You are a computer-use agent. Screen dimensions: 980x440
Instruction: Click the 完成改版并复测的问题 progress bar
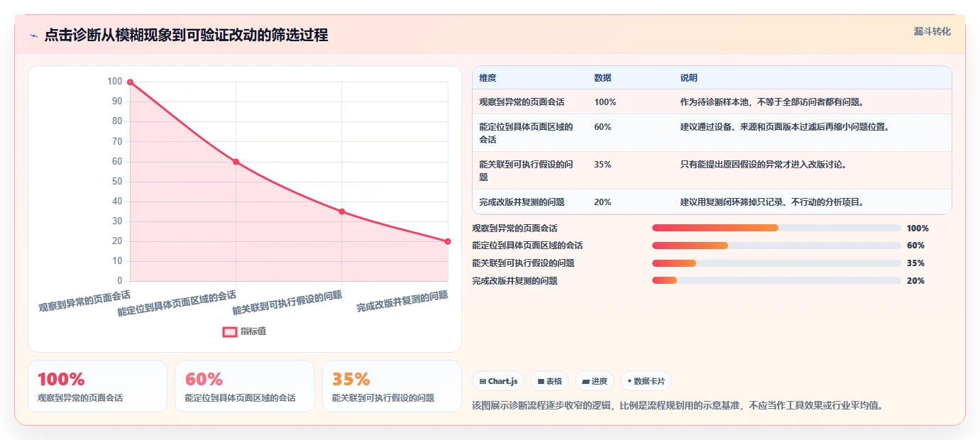(776, 280)
